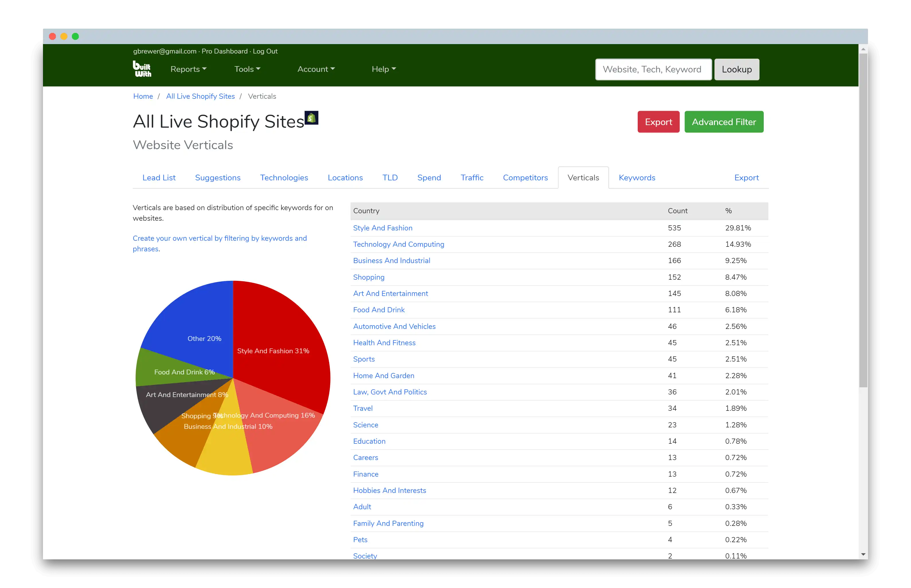Click the page scrollbar thumb

click(863, 220)
